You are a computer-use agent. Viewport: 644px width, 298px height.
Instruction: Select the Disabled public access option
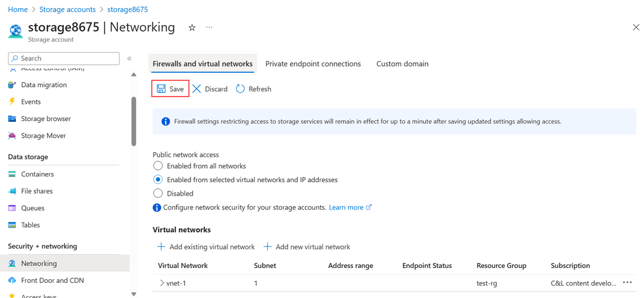(158, 193)
